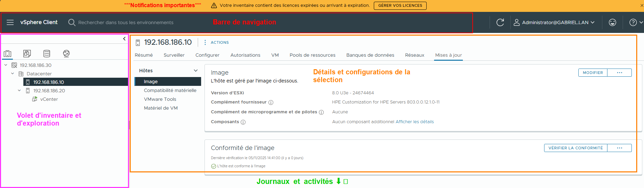
Task: Click the vSphere Client title
Action: [x=39, y=22]
